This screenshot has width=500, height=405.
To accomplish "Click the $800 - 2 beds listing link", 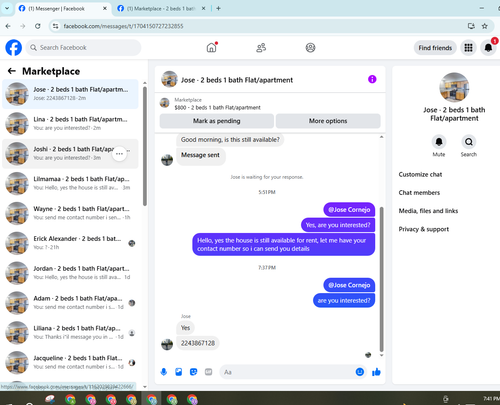I will click(x=217, y=107).
